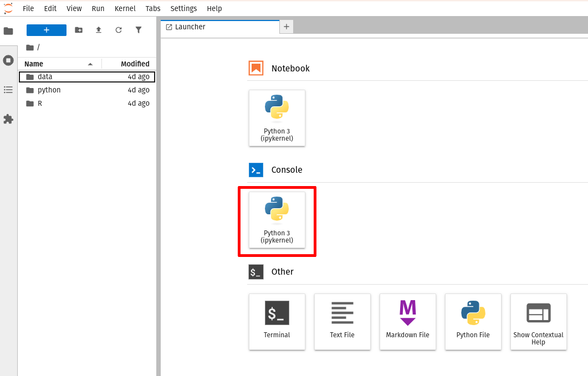This screenshot has width=588, height=376.
Task: Open the Extension Manager sidebar icon
Action: coord(8,119)
